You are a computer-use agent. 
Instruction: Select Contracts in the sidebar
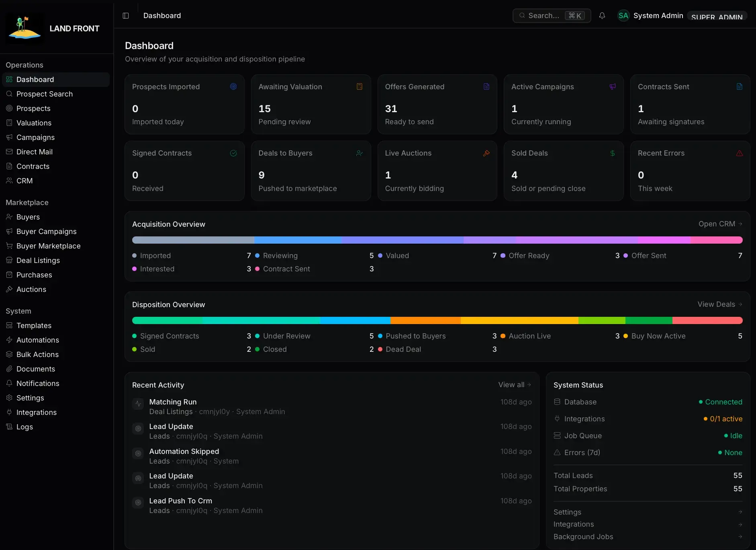[x=56, y=166]
